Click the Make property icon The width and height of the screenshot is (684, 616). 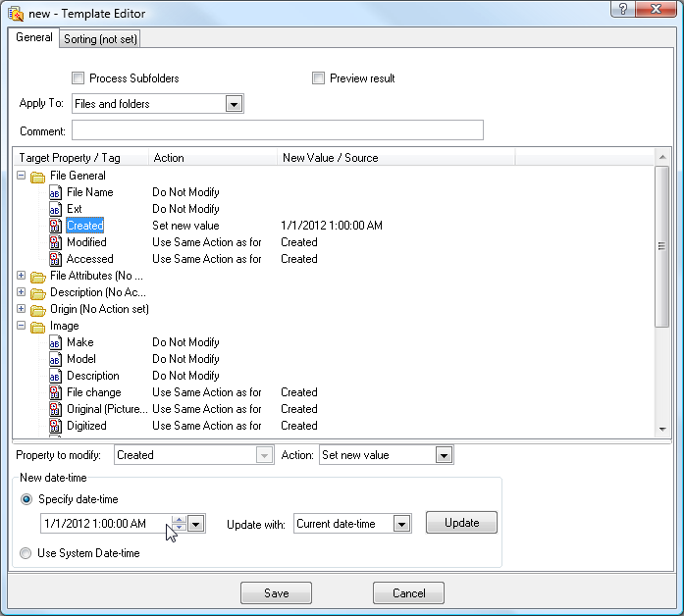point(55,342)
